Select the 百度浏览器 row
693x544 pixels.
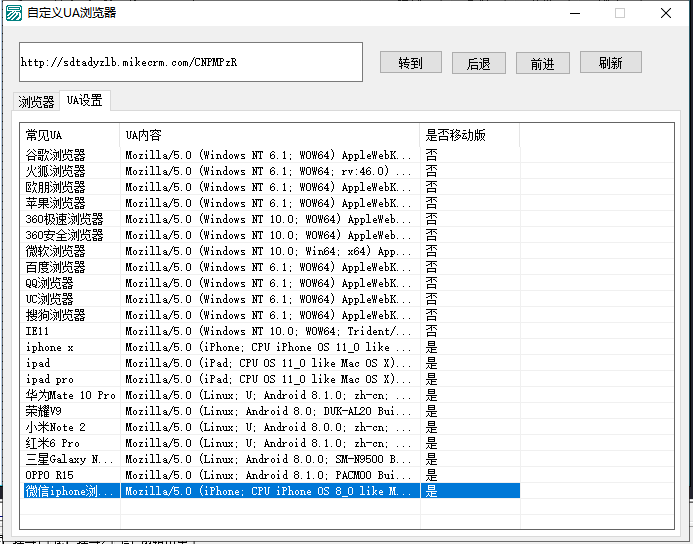[x=271, y=267]
